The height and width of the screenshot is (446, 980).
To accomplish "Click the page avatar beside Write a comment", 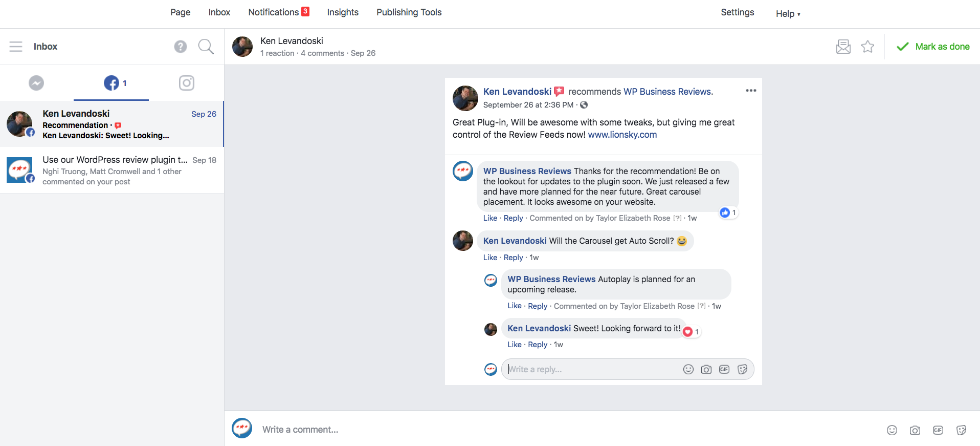I will pyautogui.click(x=242, y=428).
